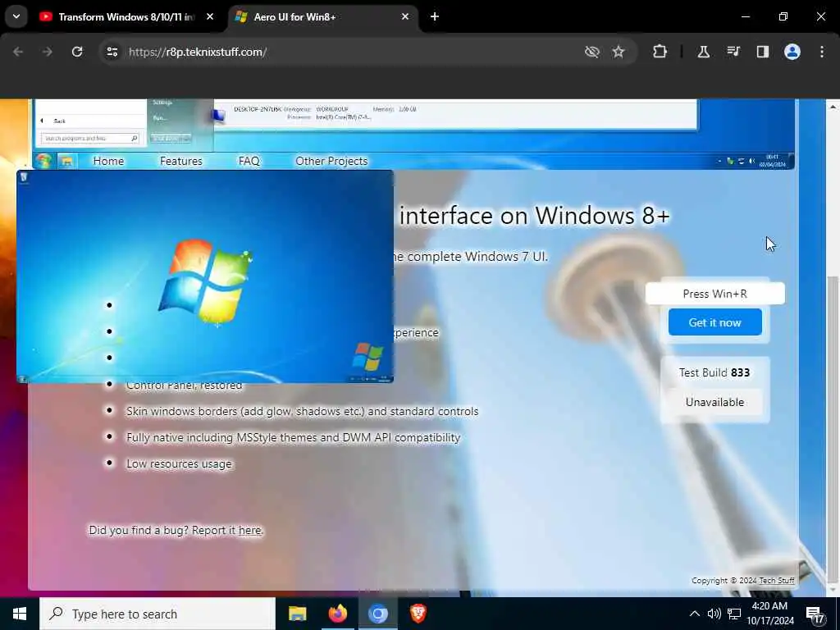Click the Press Win+R tooltip box
Viewport: 840px width, 630px height.
pyautogui.click(x=714, y=294)
